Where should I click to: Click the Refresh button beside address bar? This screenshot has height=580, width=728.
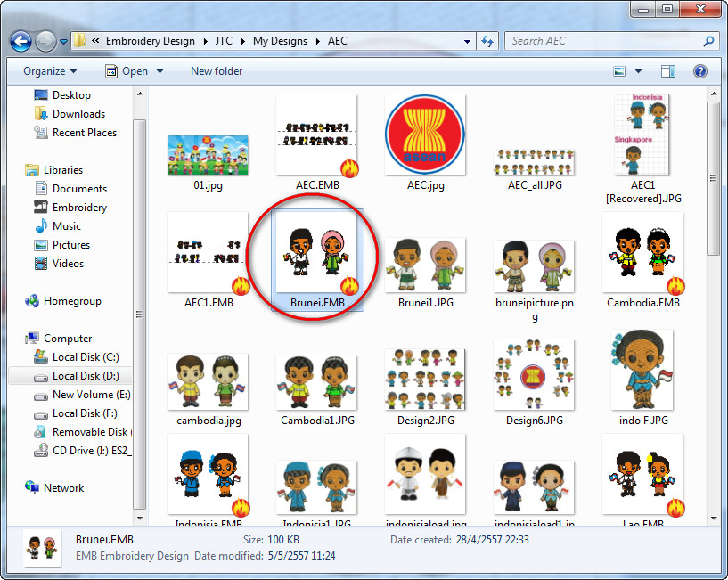click(487, 41)
